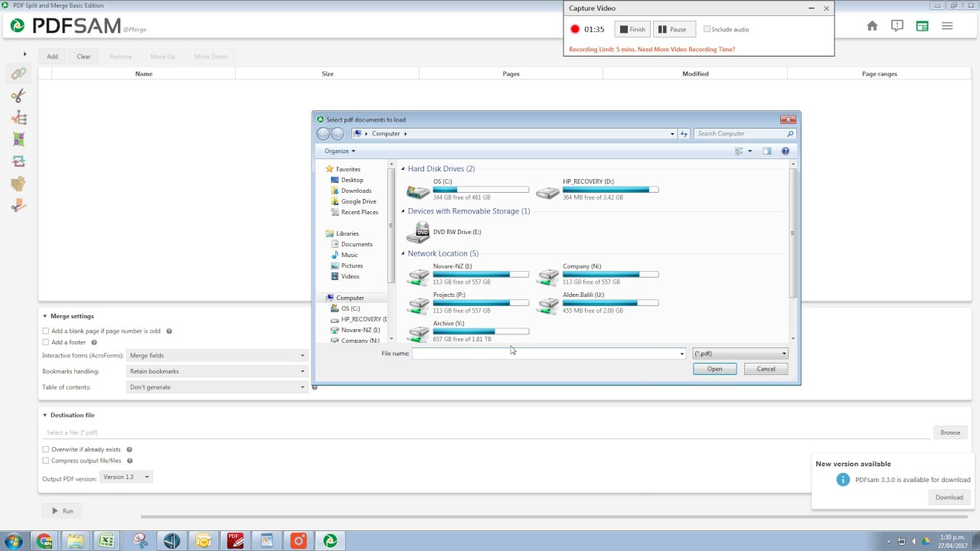This screenshot has width=980, height=551.
Task: Sort file table by Name column
Action: click(x=143, y=73)
